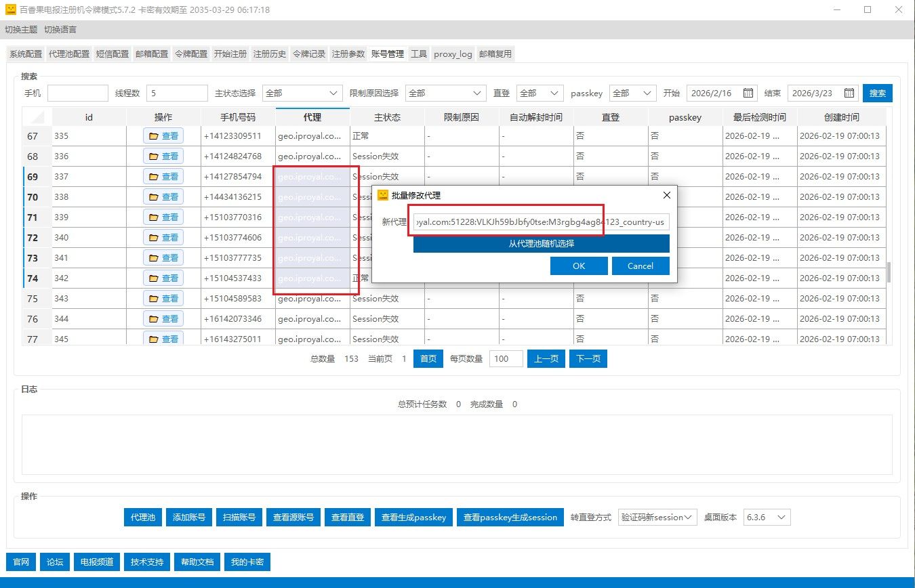Expand the passkey filter dropdown
This screenshot has height=588, width=915.
[647, 93]
